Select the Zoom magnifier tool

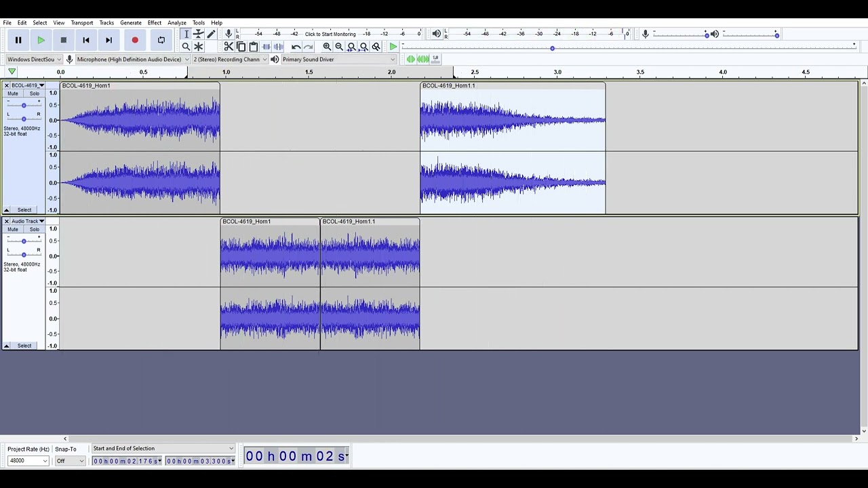coord(186,47)
